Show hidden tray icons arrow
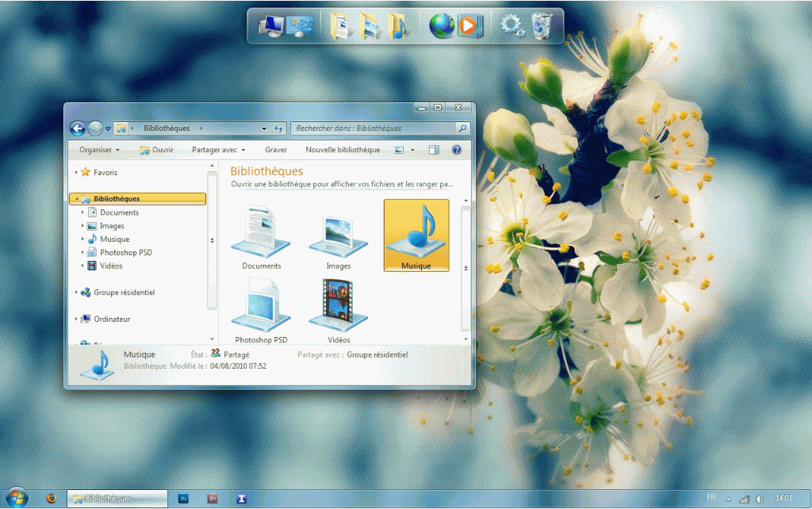Viewport: 812px width, 509px height. point(728,499)
